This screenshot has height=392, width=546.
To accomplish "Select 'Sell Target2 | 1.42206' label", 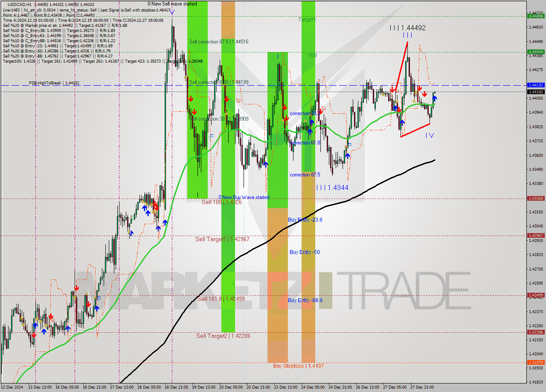I will point(223,336).
